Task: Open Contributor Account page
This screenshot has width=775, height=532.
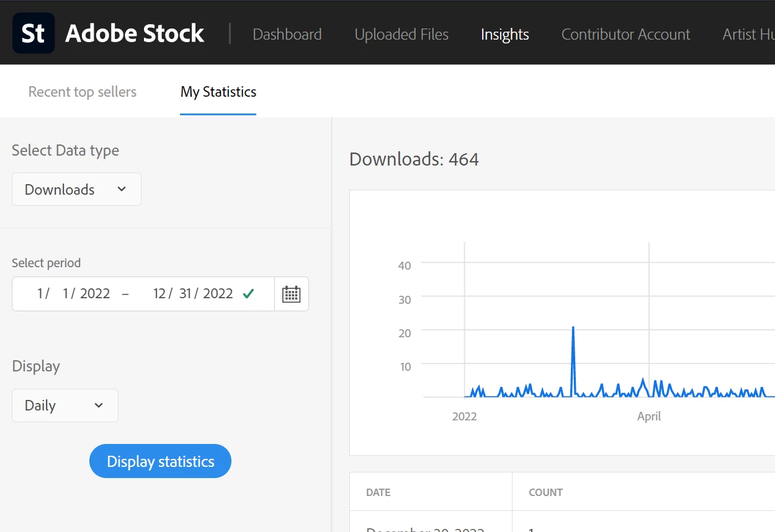Action: point(625,34)
